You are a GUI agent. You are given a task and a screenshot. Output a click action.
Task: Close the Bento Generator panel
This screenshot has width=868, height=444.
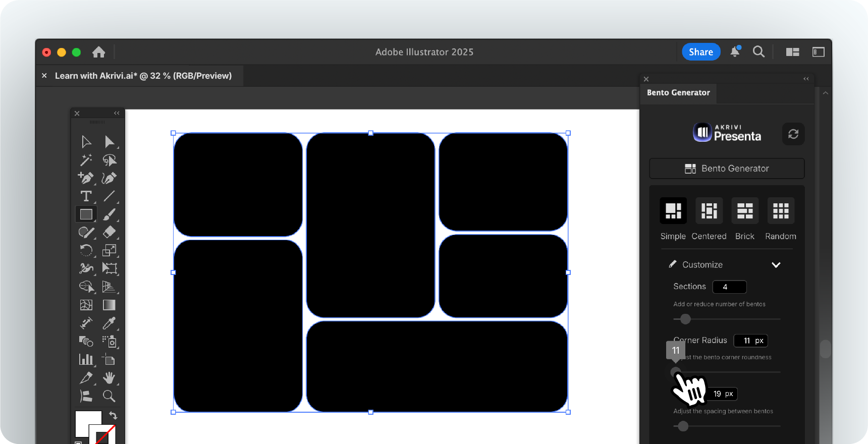point(646,79)
